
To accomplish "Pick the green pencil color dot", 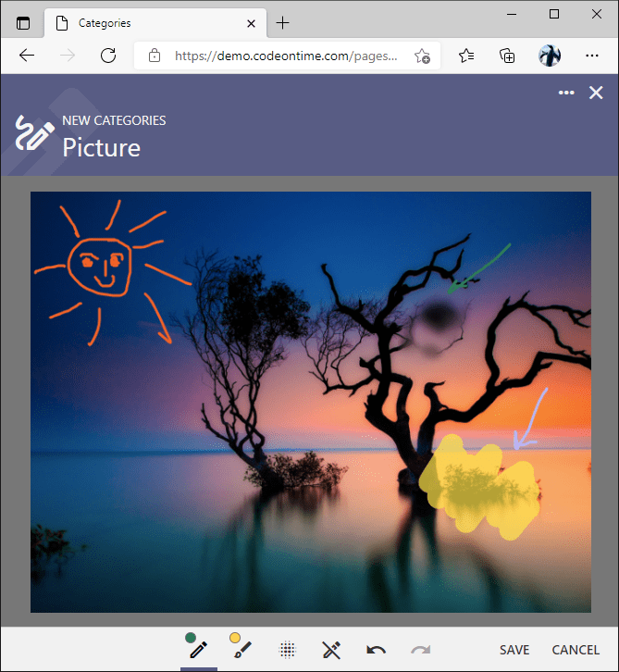I will point(191,638).
